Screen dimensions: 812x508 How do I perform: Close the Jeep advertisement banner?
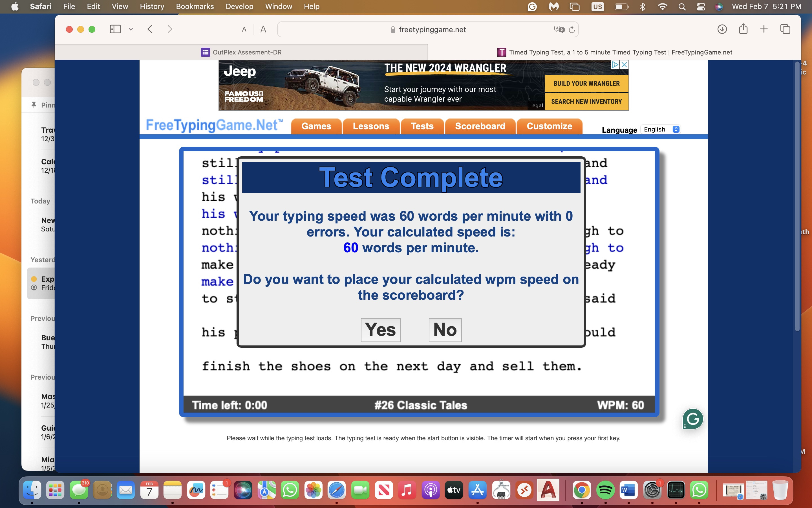click(x=624, y=65)
